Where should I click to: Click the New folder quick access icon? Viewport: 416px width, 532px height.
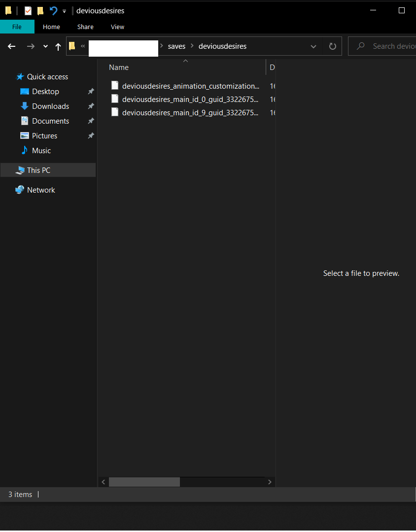click(x=40, y=11)
